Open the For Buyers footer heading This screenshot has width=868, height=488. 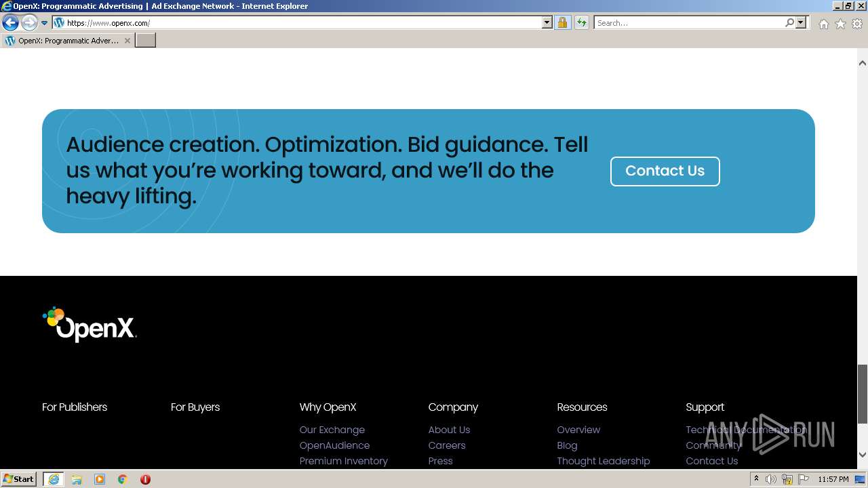coord(195,407)
